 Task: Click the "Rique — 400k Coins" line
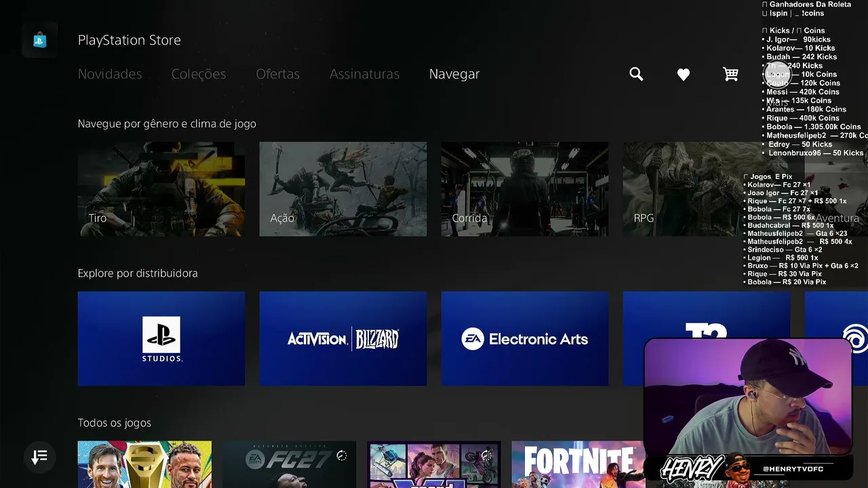pos(800,118)
